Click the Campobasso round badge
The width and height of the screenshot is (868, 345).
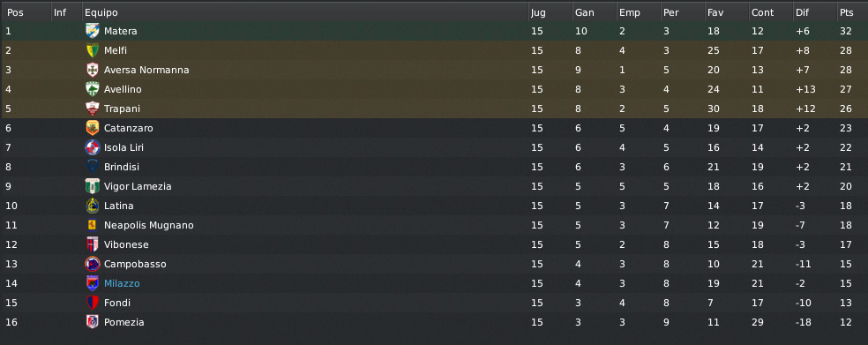[93, 264]
